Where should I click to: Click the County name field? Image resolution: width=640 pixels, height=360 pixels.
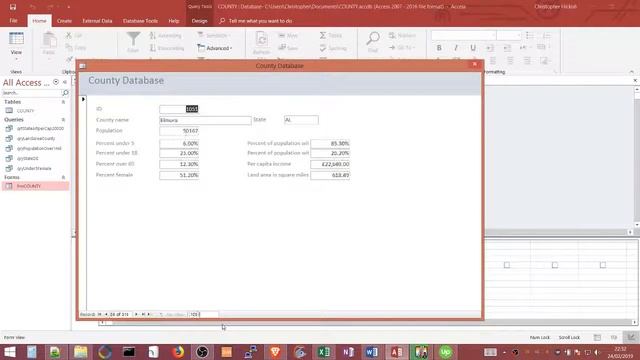point(205,120)
